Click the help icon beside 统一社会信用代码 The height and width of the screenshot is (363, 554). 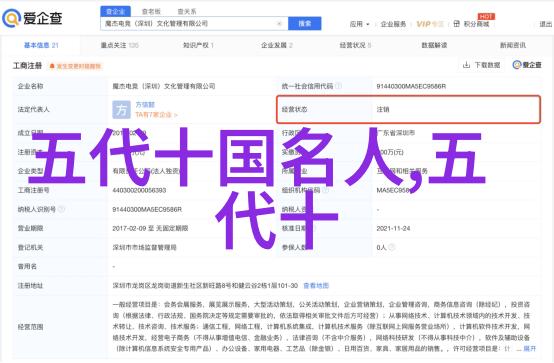[x=338, y=86]
